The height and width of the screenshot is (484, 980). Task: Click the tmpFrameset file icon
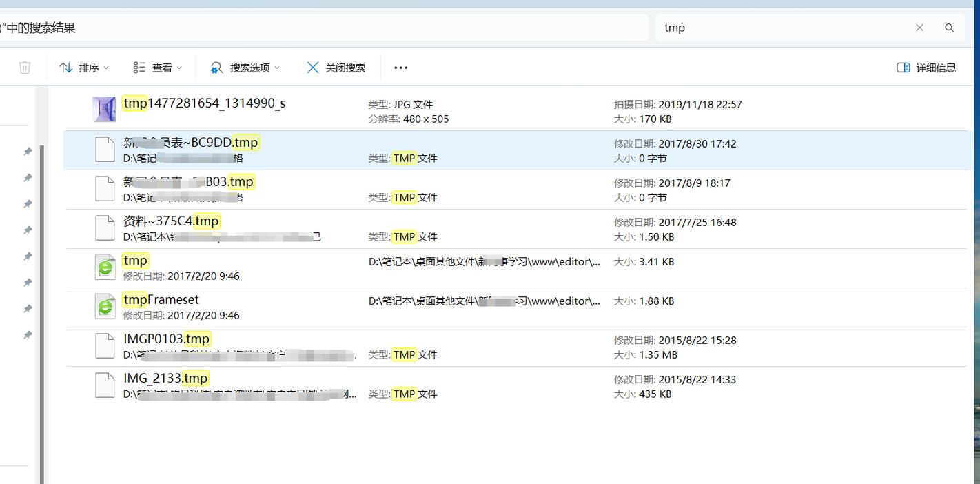tap(104, 306)
